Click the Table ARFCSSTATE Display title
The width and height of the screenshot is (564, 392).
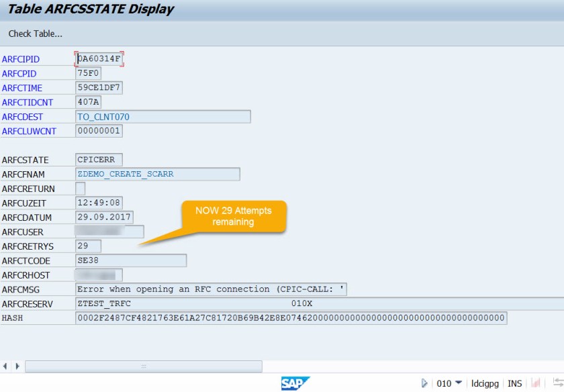[91, 9]
